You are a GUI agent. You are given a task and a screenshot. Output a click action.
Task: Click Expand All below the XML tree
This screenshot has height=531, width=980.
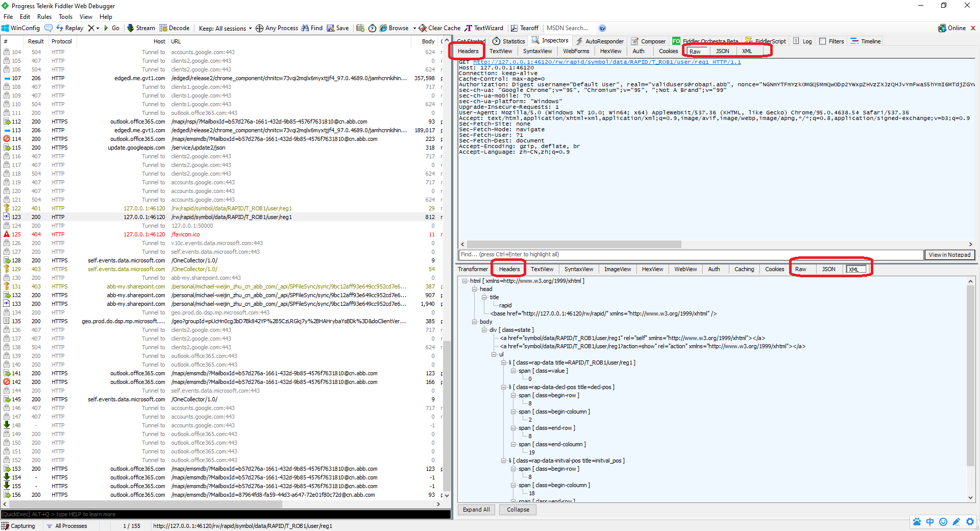point(476,510)
